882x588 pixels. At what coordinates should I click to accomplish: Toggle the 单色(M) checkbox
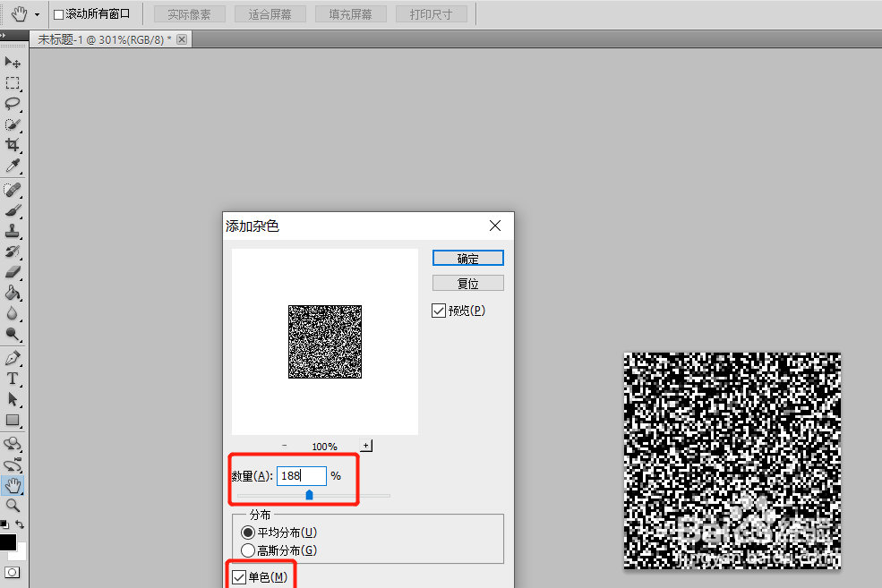(x=239, y=577)
